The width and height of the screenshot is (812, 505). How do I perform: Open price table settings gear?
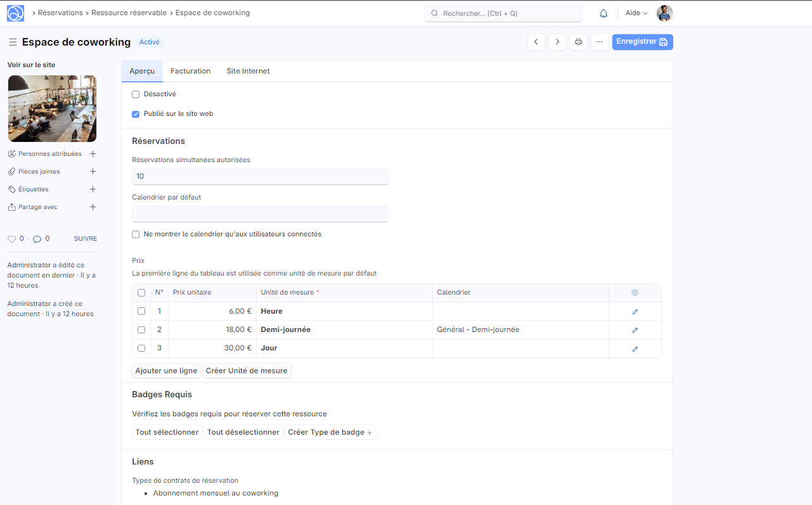click(x=635, y=293)
